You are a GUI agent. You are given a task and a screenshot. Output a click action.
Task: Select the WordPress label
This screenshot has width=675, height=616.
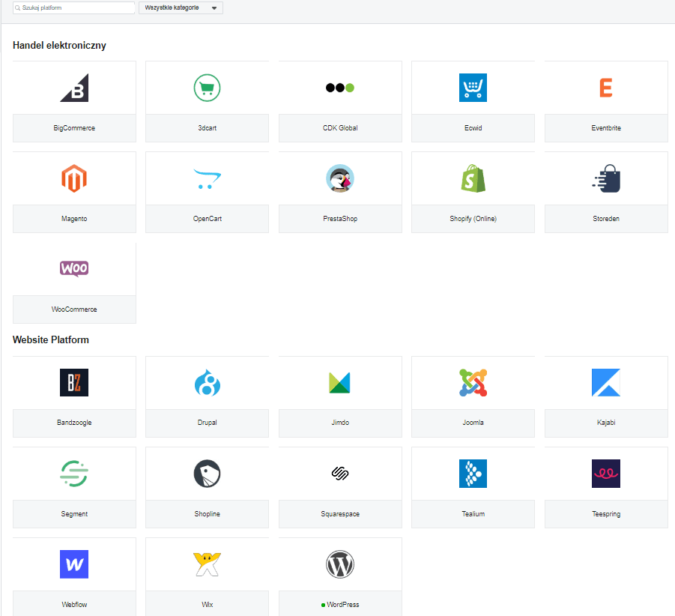(x=342, y=605)
